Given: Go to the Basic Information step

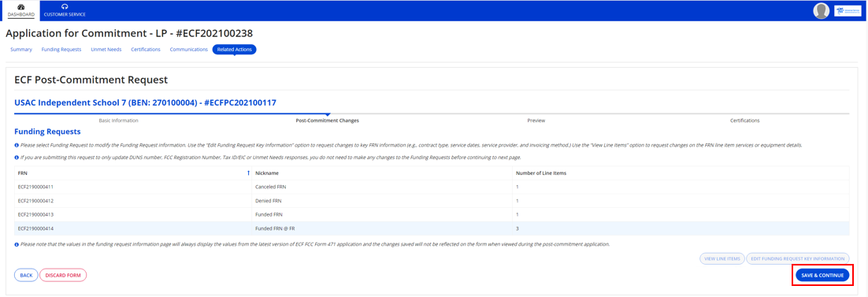Looking at the screenshot, I should [118, 121].
